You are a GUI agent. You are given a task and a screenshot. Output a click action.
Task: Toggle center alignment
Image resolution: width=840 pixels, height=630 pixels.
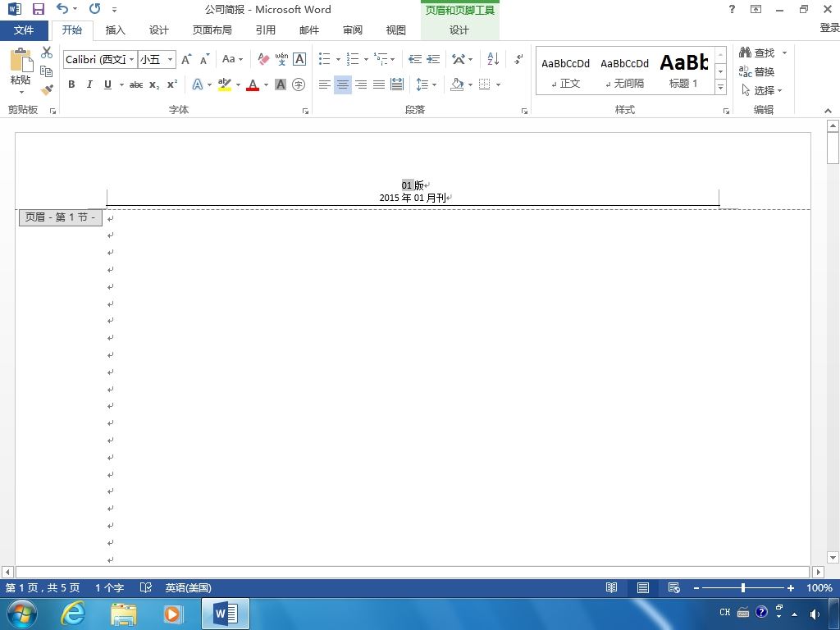point(342,84)
